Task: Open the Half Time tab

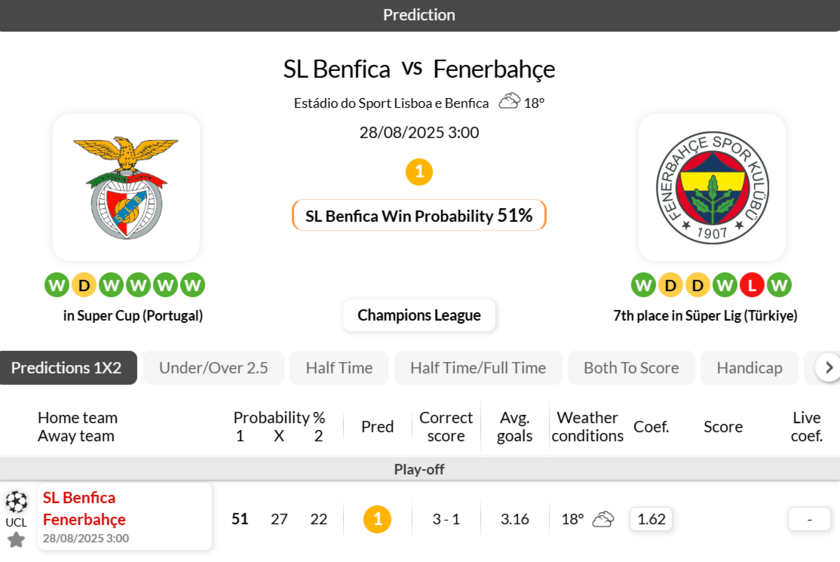Action: pos(339,368)
